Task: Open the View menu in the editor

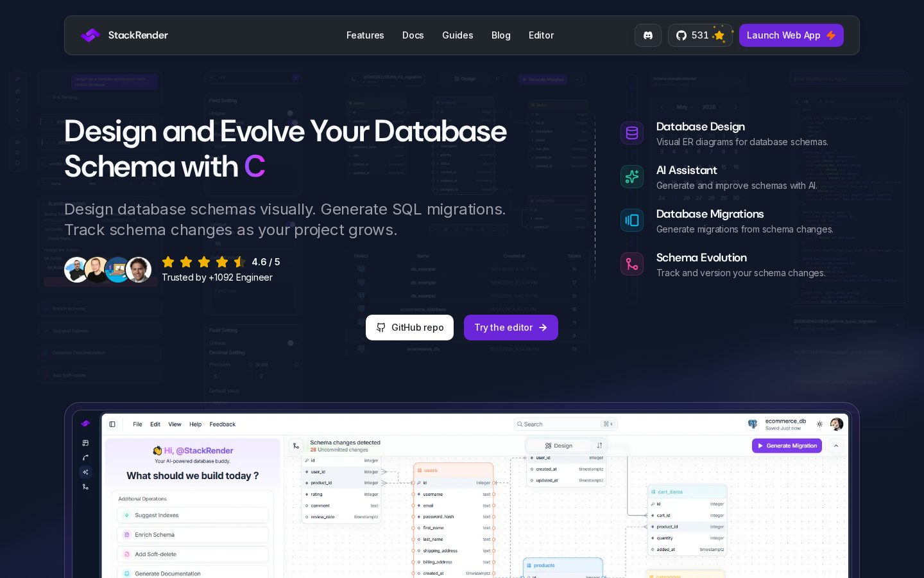Action: (x=175, y=425)
